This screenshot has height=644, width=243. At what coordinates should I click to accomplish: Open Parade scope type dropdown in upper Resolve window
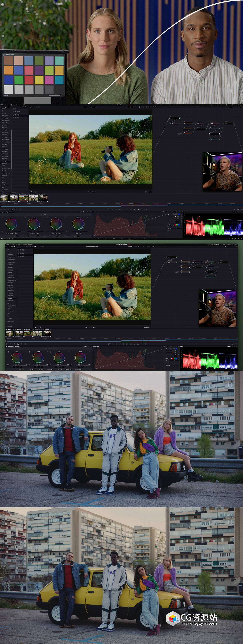point(234,212)
